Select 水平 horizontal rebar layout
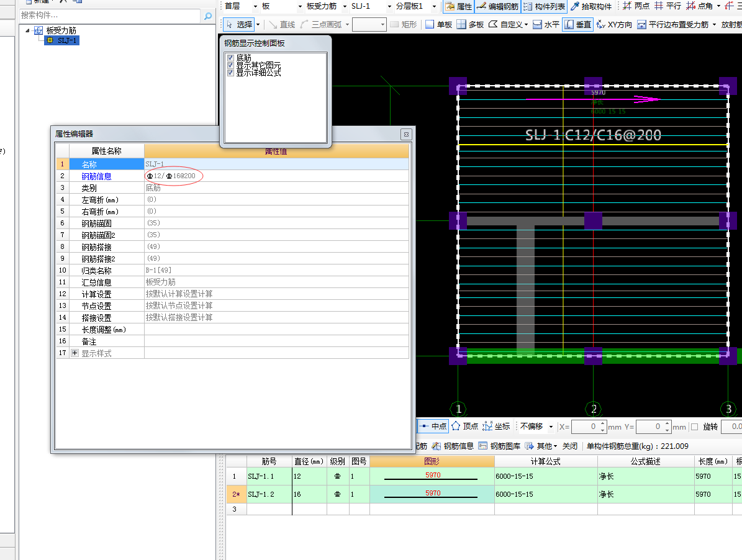This screenshot has height=560, width=742. pos(546,24)
